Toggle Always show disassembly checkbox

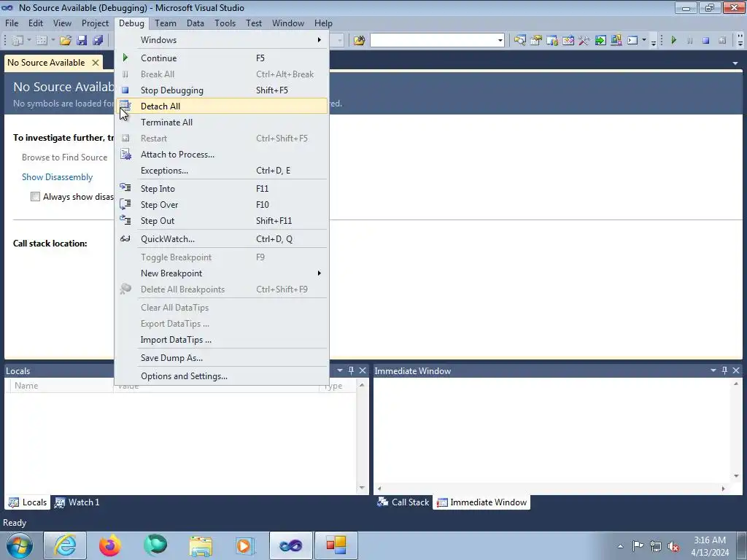coord(35,197)
